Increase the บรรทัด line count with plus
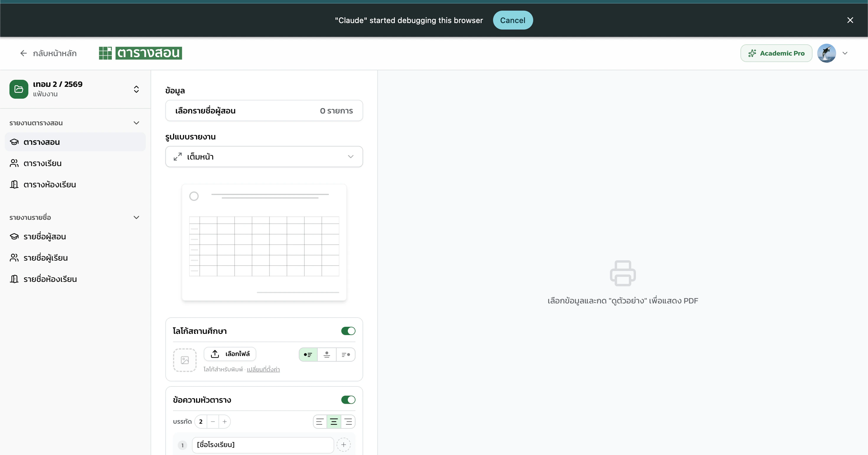Viewport: 868px width, 455px height. 224,422
